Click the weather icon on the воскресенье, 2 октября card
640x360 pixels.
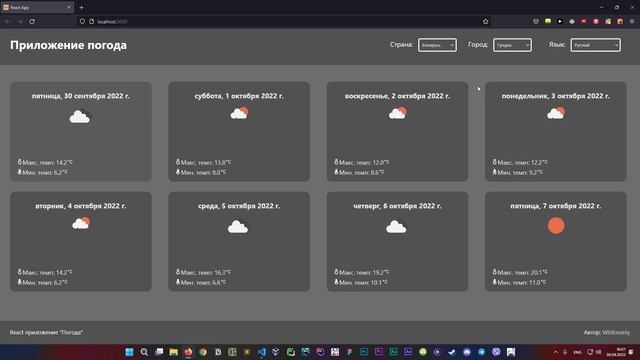[x=398, y=113]
